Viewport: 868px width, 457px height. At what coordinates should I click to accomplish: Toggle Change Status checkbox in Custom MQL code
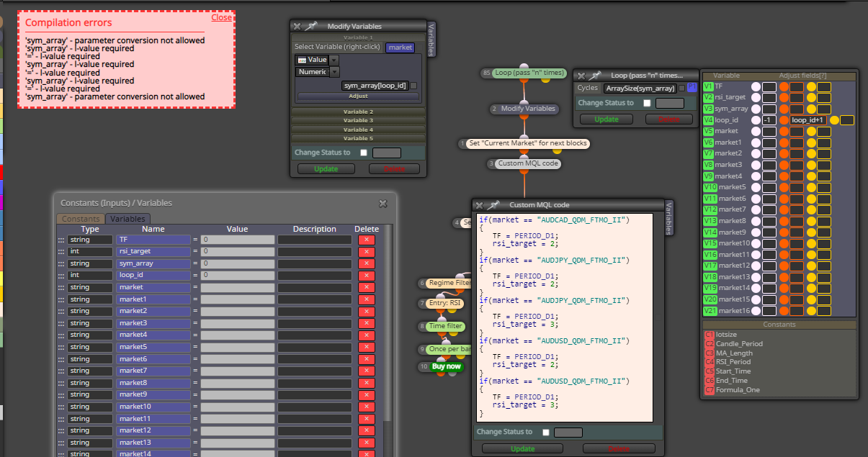click(545, 432)
